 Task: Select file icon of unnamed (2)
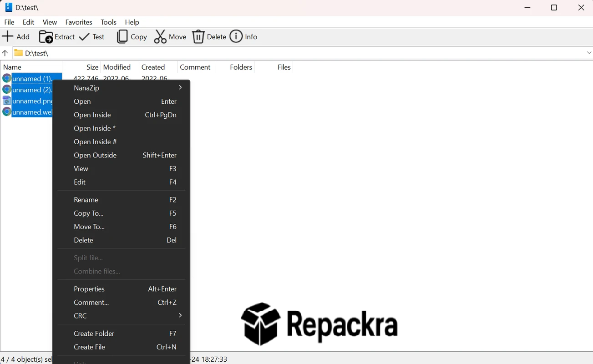(x=6, y=90)
